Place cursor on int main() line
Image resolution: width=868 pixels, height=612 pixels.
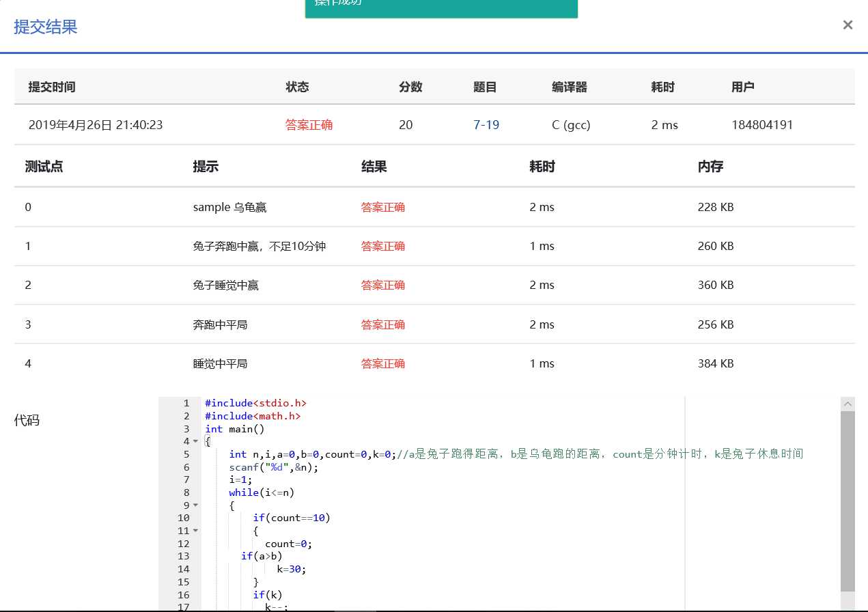[234, 429]
